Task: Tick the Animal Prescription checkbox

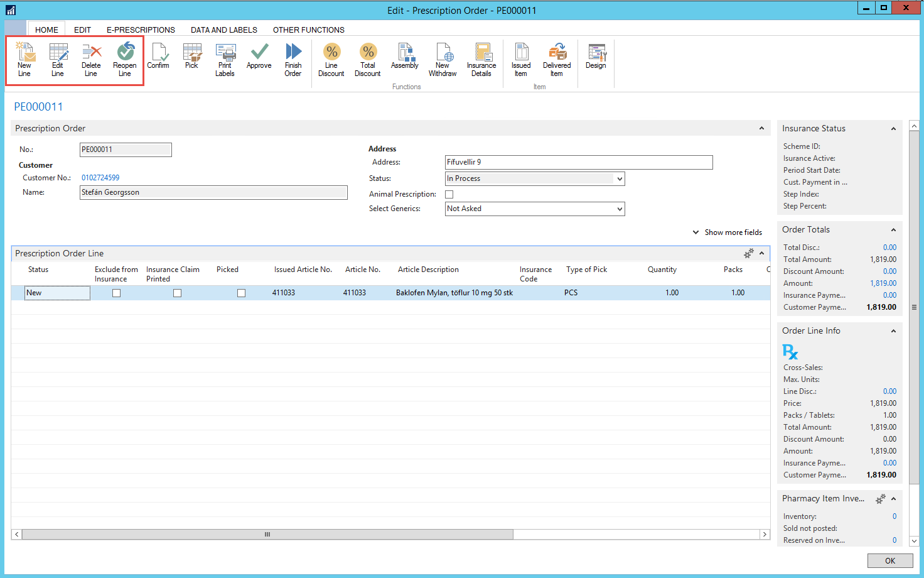Action: [x=449, y=195]
